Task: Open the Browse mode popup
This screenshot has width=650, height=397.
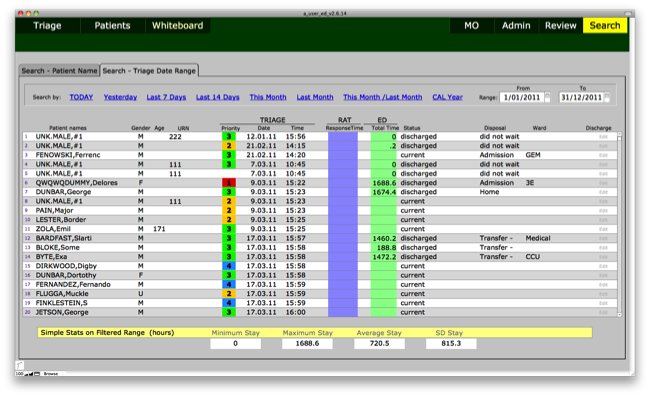Action: coord(51,374)
